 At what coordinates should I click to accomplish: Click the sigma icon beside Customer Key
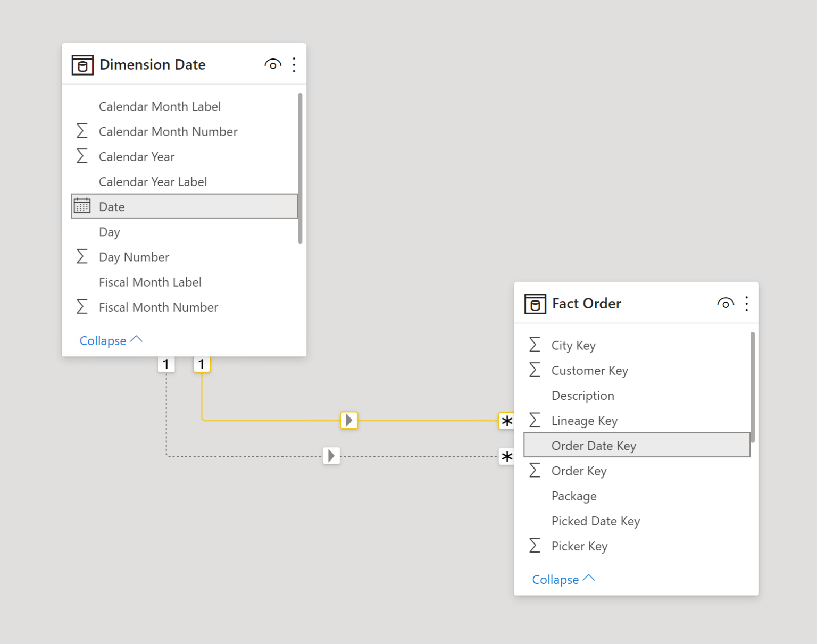tap(535, 370)
